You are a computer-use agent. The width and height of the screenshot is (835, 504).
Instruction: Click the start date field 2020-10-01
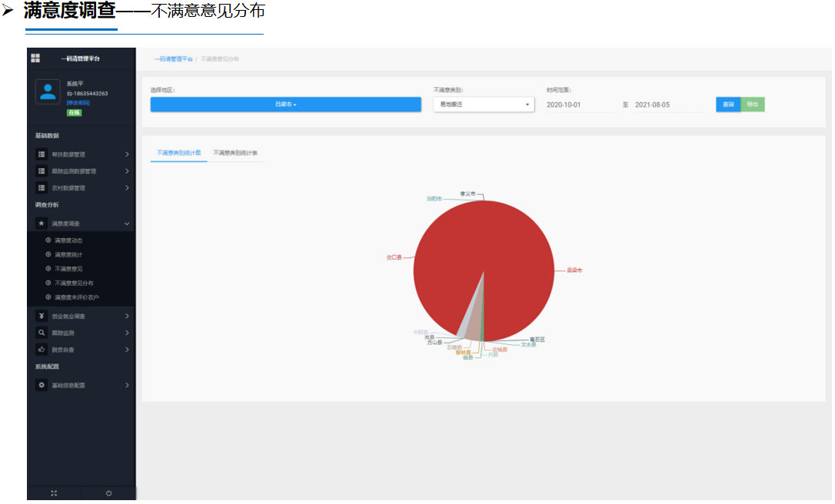coord(580,104)
